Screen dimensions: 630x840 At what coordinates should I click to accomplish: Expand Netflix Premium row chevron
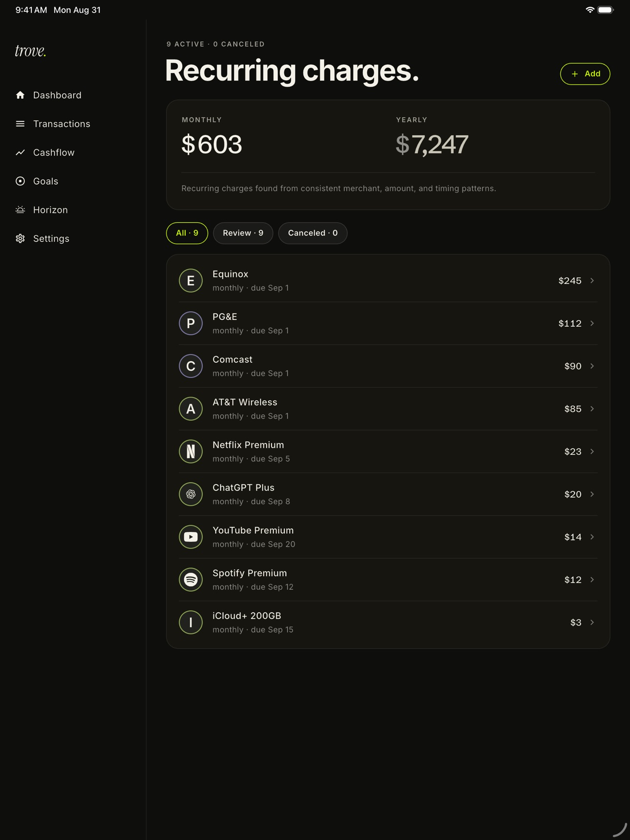click(592, 452)
